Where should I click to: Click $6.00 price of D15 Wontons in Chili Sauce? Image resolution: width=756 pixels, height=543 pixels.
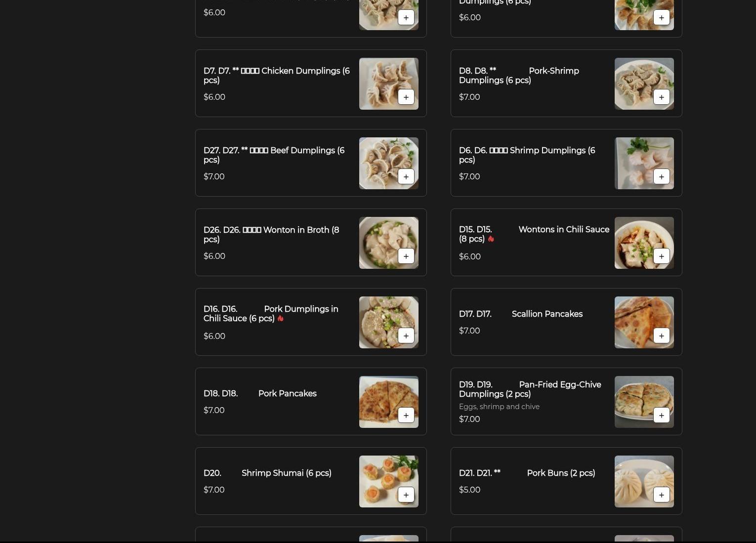[470, 257]
